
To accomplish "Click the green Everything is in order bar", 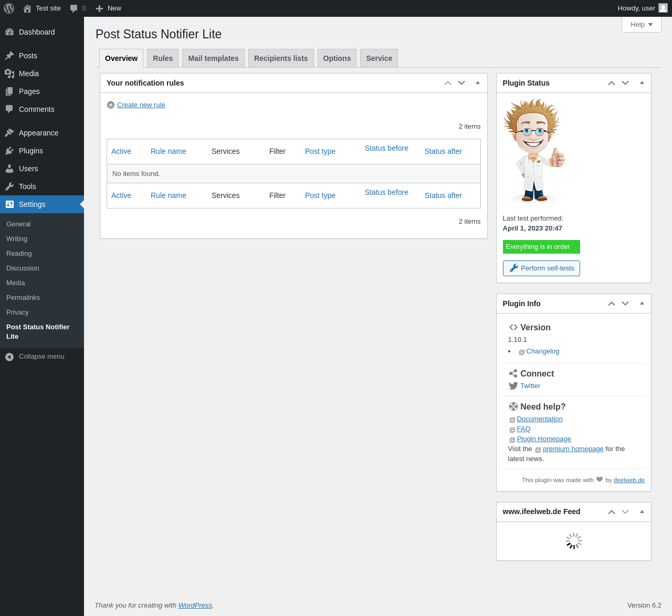I will (x=541, y=247).
